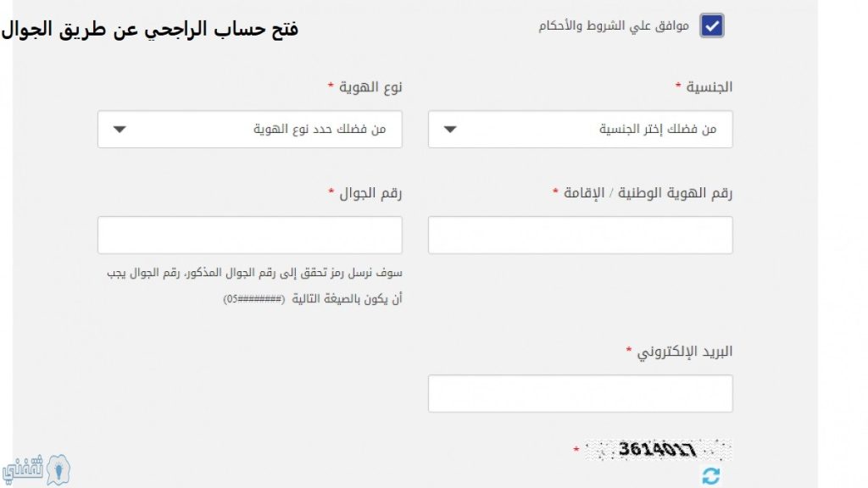
Task: Uncheck the terms and conditions checkbox
Action: click(x=711, y=26)
